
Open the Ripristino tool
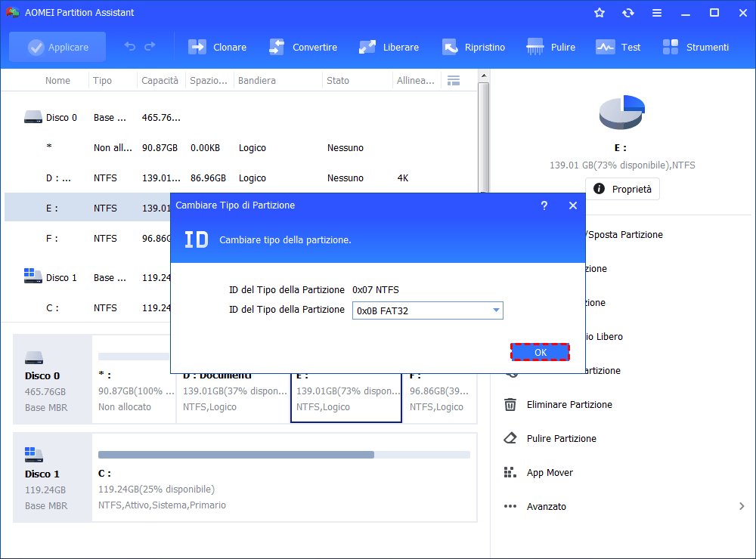pos(473,48)
